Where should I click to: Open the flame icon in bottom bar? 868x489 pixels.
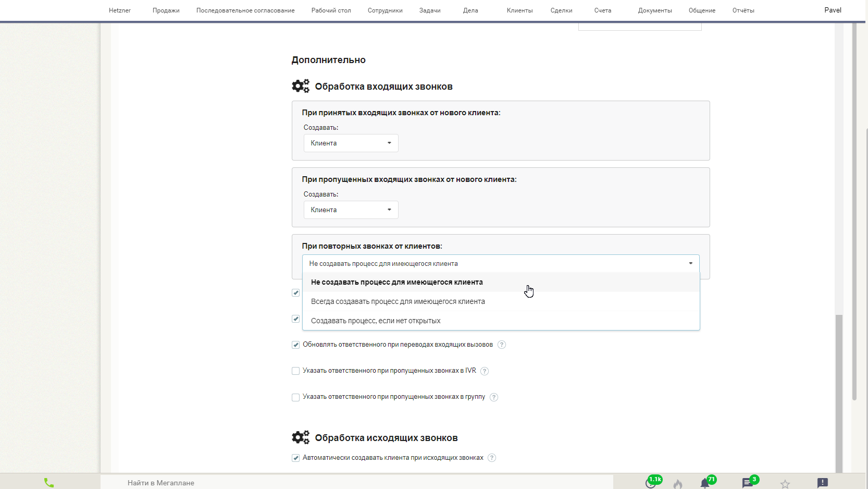click(x=678, y=484)
